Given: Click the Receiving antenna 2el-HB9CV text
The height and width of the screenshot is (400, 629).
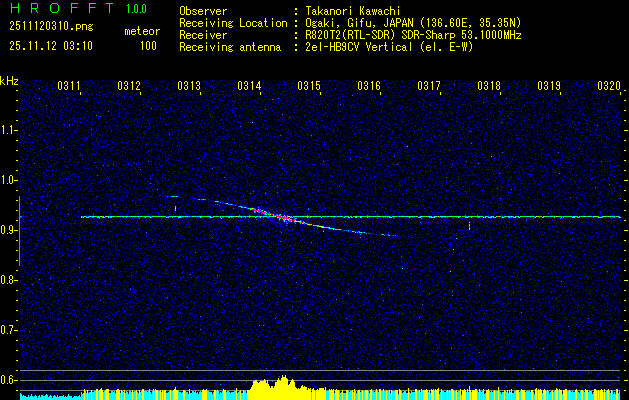Looking at the screenshot, I should [x=389, y=47].
